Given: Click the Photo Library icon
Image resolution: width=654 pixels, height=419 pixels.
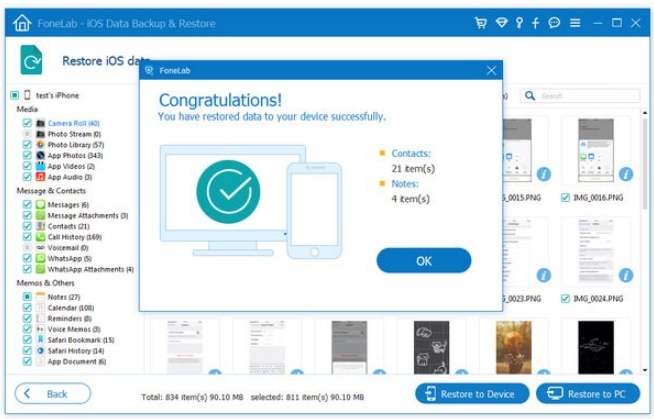Looking at the screenshot, I should (40, 144).
